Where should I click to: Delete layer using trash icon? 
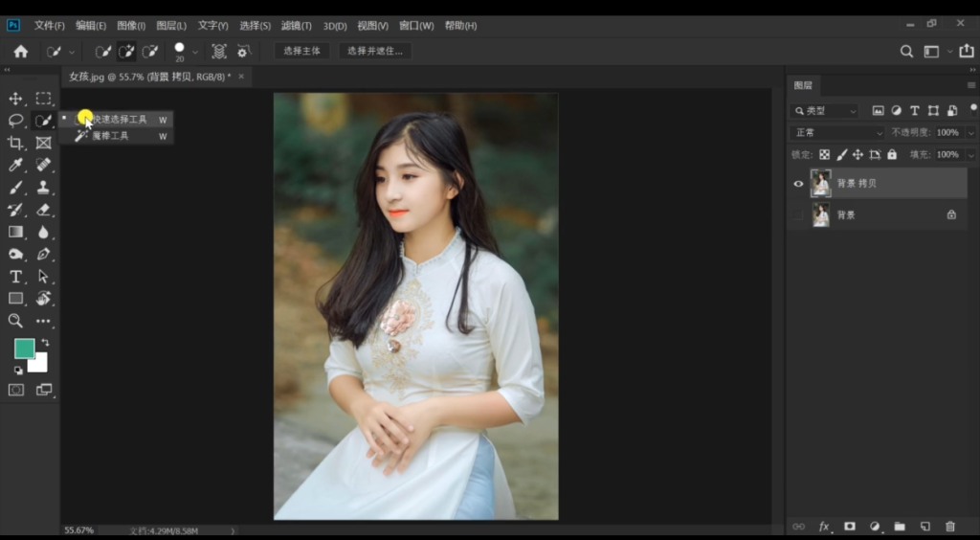pyautogui.click(x=950, y=527)
